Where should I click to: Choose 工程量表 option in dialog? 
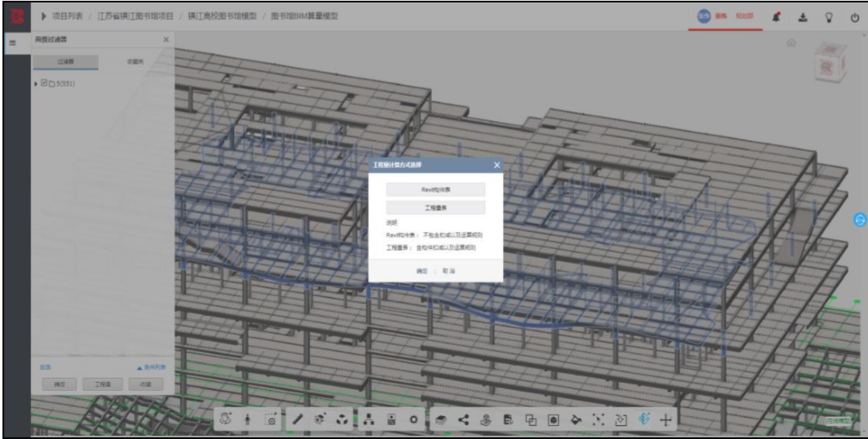(436, 207)
